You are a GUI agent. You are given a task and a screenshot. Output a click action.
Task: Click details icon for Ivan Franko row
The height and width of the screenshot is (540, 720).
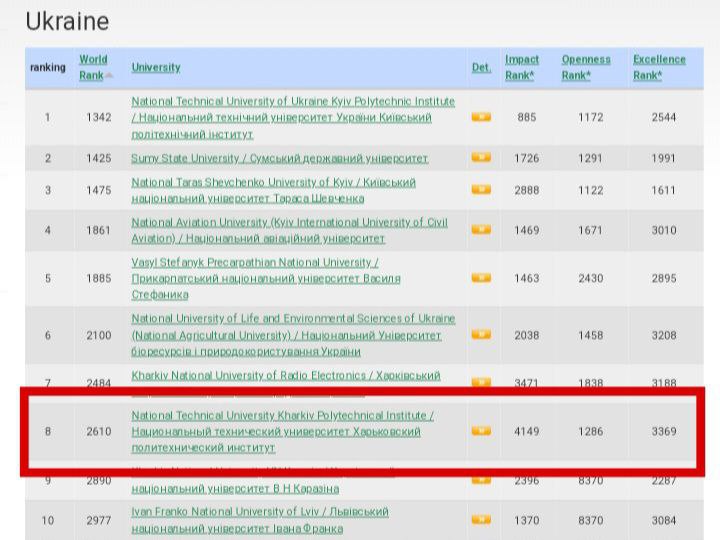481,519
